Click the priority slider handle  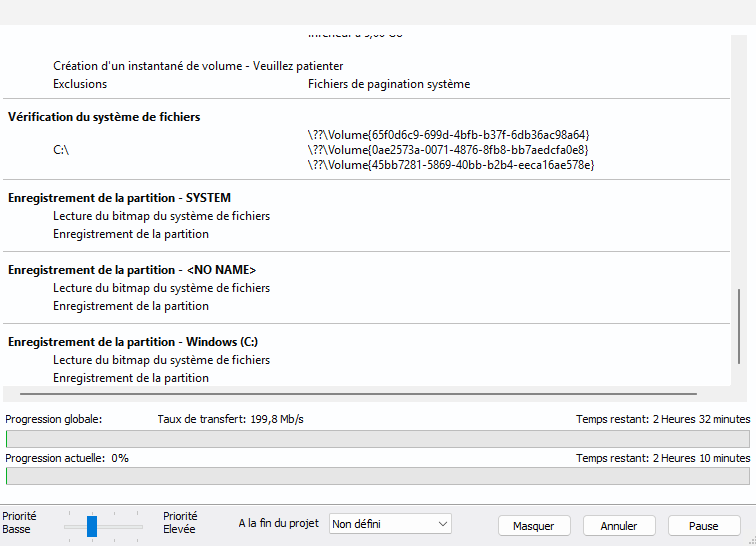92,525
